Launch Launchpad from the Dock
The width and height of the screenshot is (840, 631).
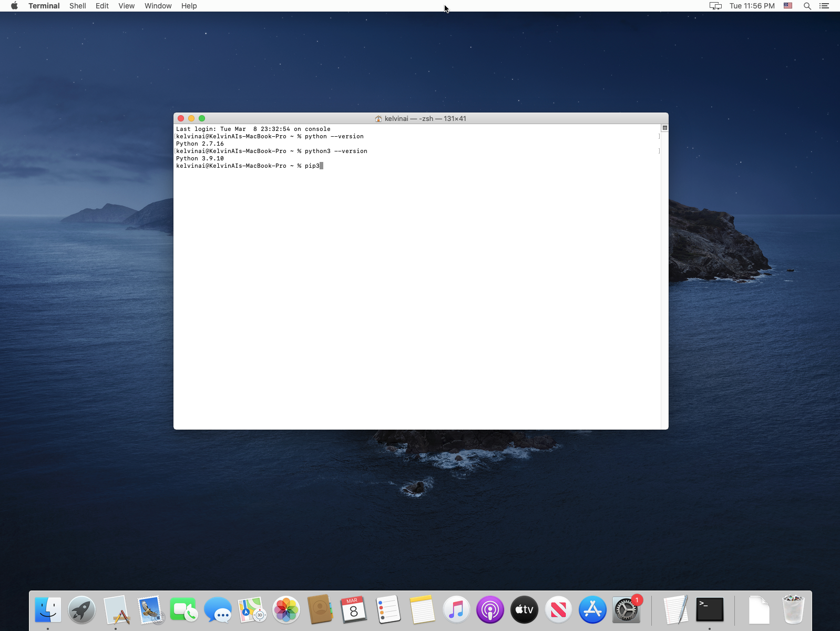(x=82, y=610)
